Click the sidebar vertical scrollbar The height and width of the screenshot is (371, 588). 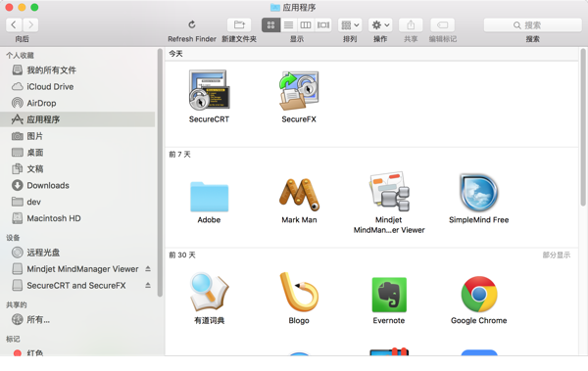pyautogui.click(x=160, y=173)
